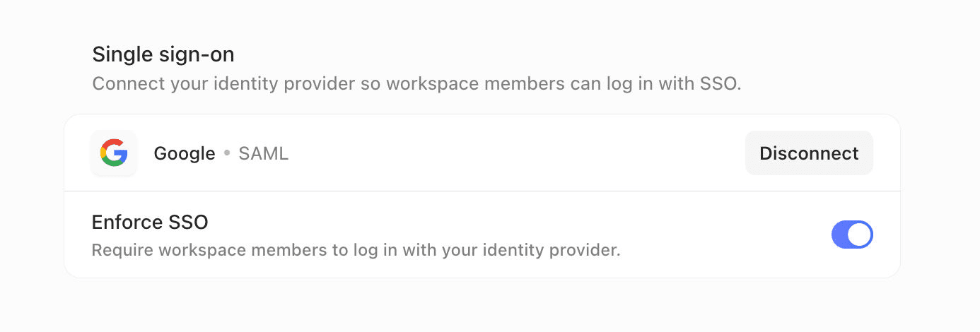Click the multicolored G icon tile
Screen dimensions: 980x332
(113, 153)
